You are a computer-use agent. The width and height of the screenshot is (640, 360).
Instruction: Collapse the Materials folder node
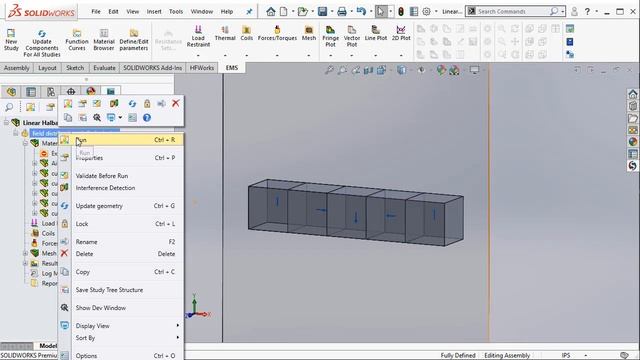25,143
